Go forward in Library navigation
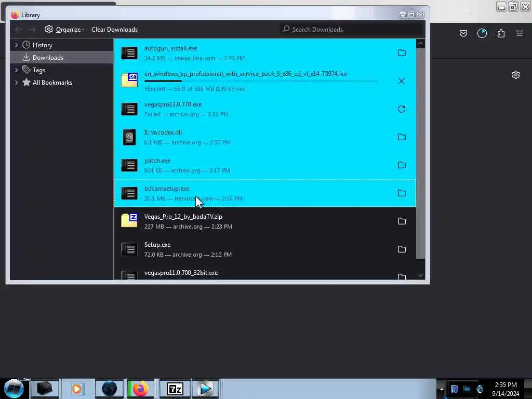532x399 pixels. [x=32, y=30]
